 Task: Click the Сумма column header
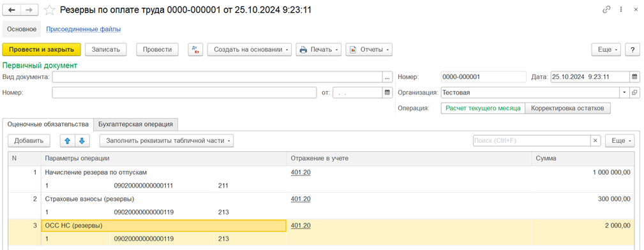click(x=583, y=158)
